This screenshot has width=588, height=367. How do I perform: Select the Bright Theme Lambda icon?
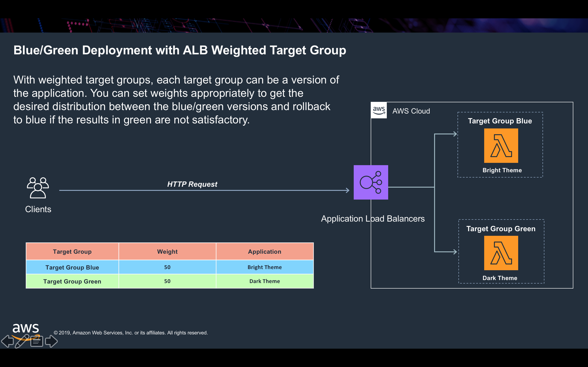point(501,146)
